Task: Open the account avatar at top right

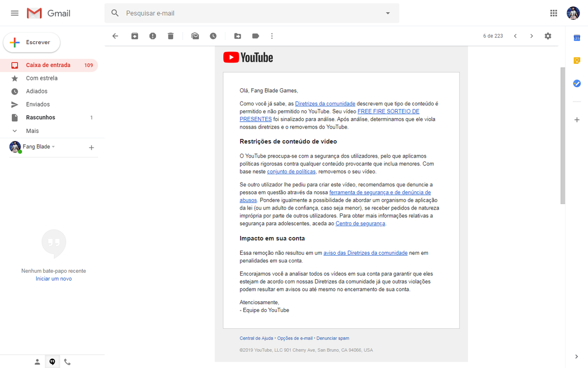Action: (x=573, y=13)
